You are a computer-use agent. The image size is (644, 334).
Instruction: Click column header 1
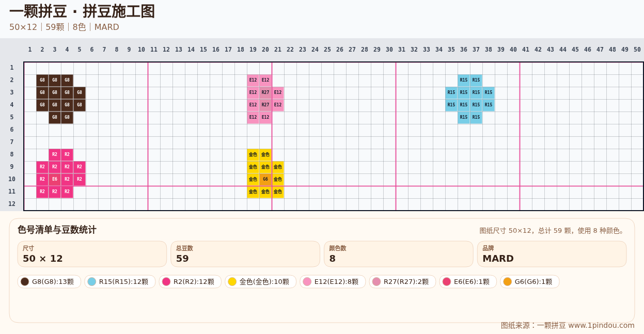(x=30, y=50)
